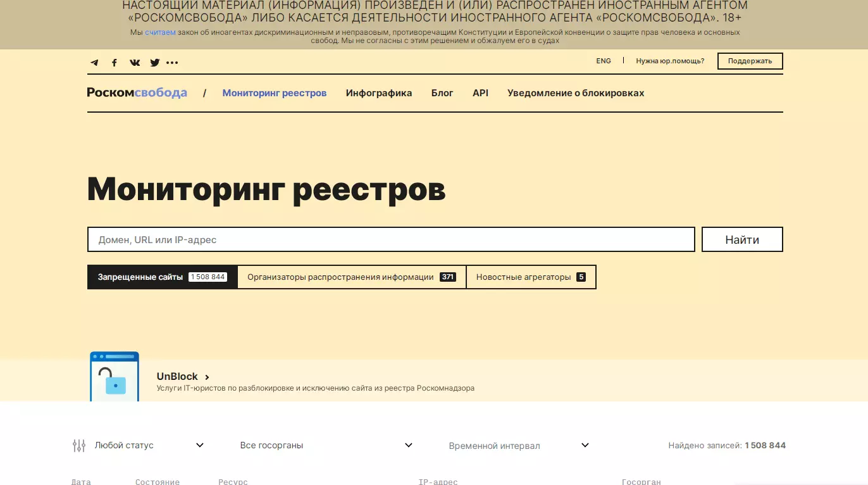Open the Telegram social icon
Viewport: 868px width, 485px height.
point(94,63)
